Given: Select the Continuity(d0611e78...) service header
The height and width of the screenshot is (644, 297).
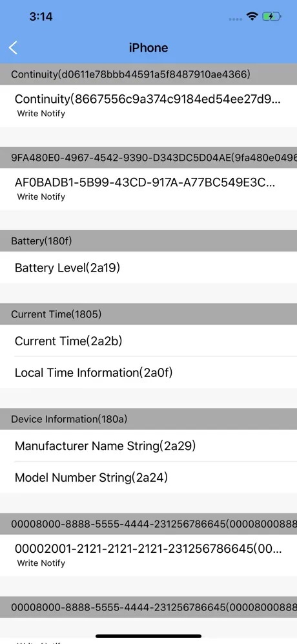Looking at the screenshot, I should 148,74.
